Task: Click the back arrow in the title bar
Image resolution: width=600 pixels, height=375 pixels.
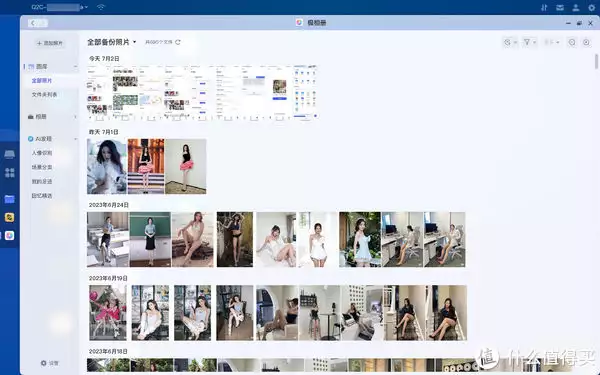Action: [x=38, y=23]
